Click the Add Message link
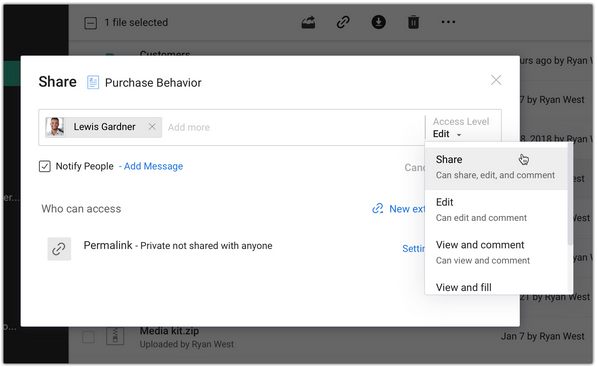This screenshot has width=597, height=367. pyautogui.click(x=153, y=166)
